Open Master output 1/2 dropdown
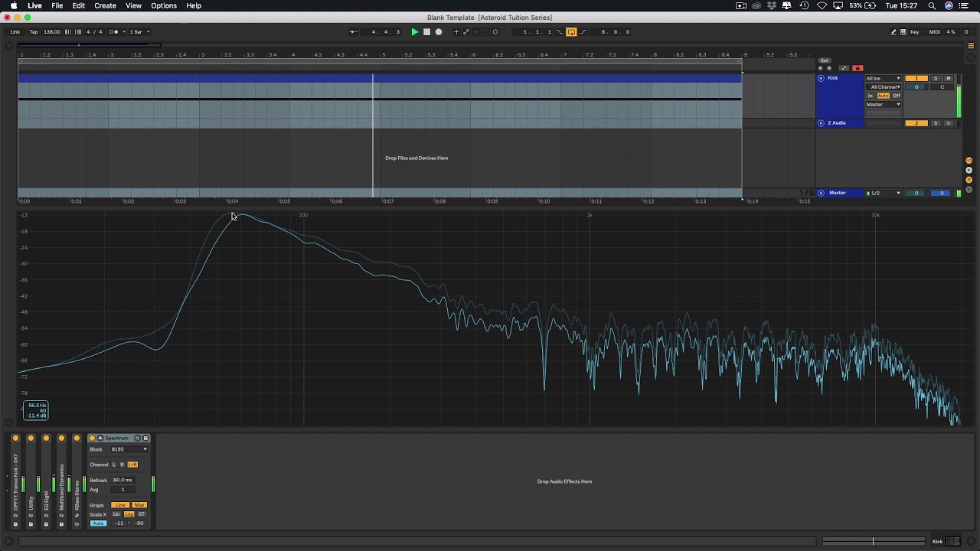This screenshot has width=980, height=551. coord(884,193)
